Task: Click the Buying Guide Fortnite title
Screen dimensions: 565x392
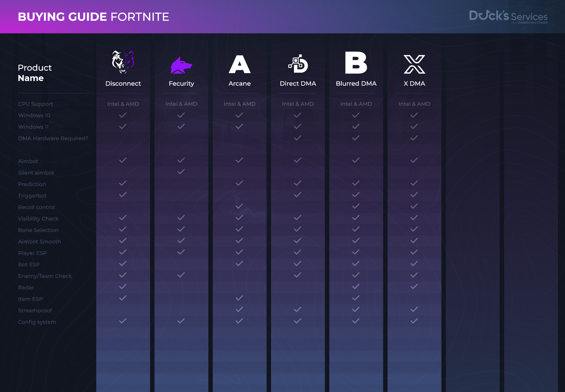Action: tap(93, 17)
